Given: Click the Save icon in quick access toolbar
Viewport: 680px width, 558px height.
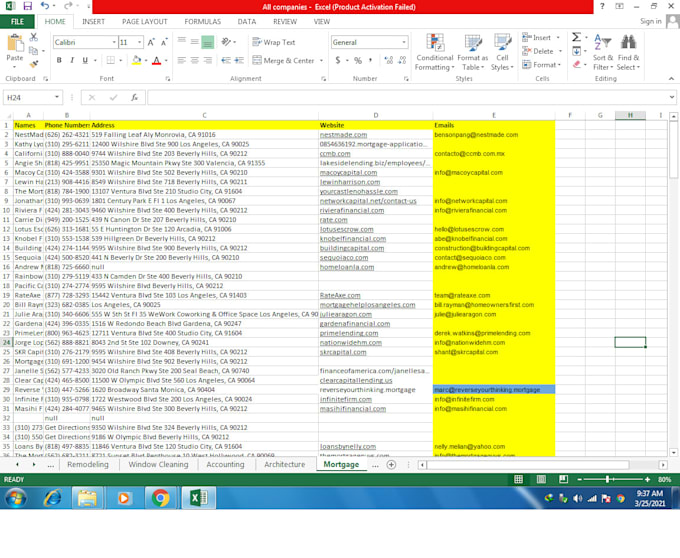Looking at the screenshot, I should coord(27,6).
